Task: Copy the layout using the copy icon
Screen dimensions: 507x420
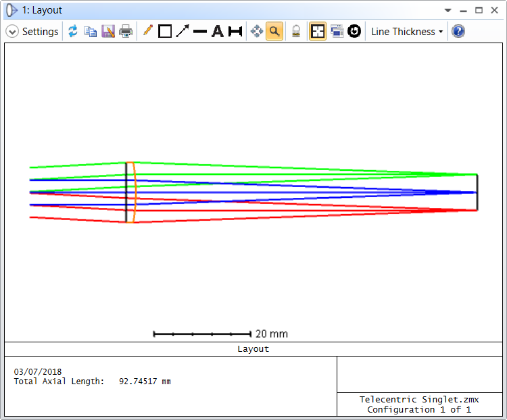Action: coord(90,31)
